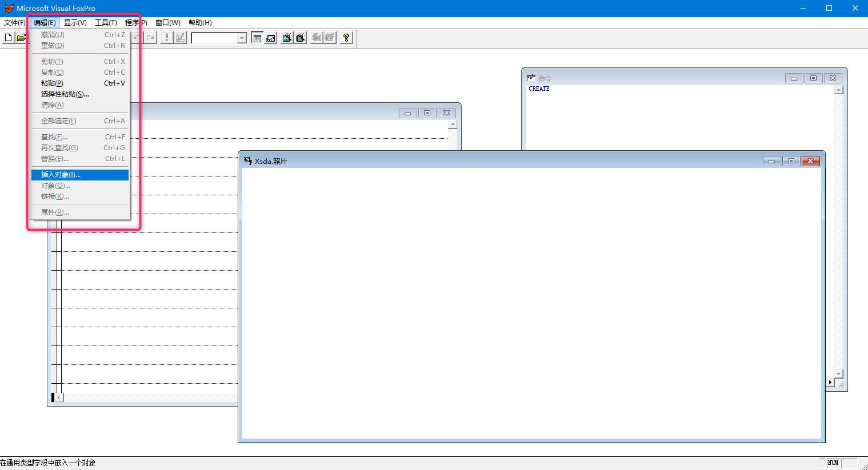Expand the database dropdown in the toolbar
The image size is (868, 470).
coord(242,38)
